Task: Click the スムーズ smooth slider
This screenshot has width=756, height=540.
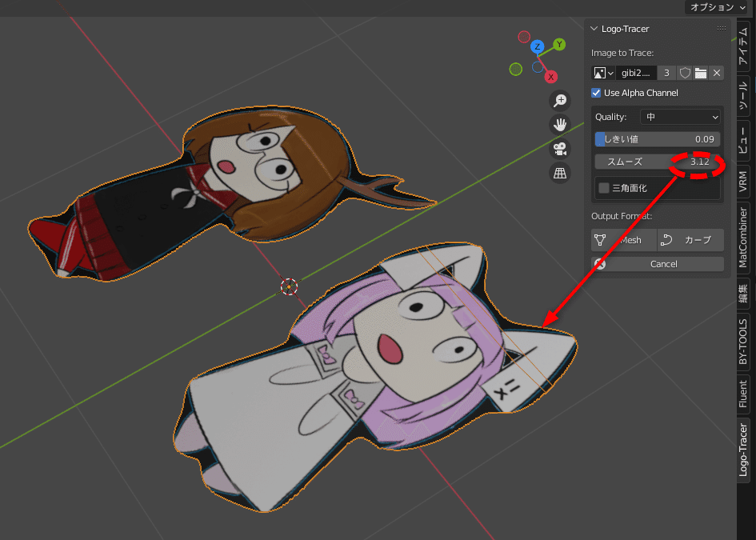Action: (x=658, y=162)
